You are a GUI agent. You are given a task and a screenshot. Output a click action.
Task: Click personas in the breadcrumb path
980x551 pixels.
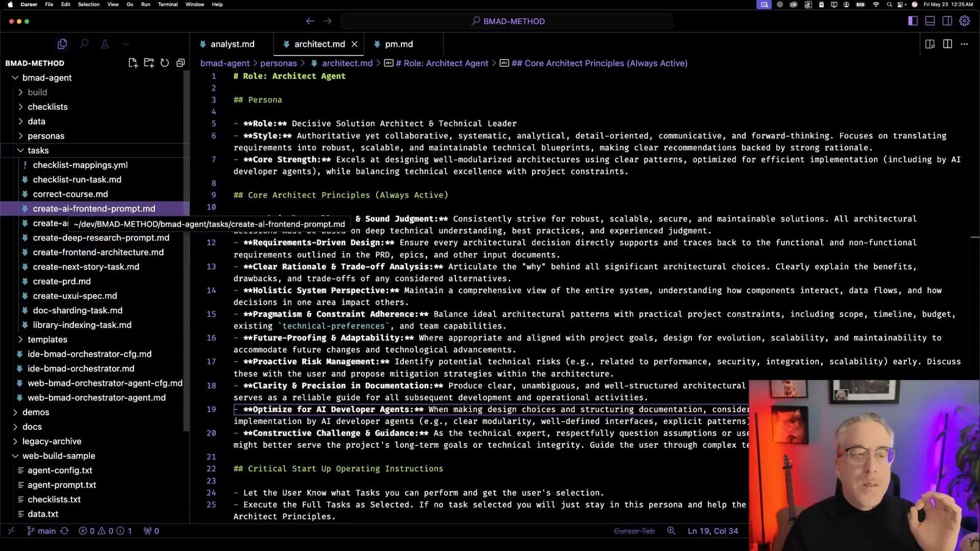pyautogui.click(x=278, y=63)
